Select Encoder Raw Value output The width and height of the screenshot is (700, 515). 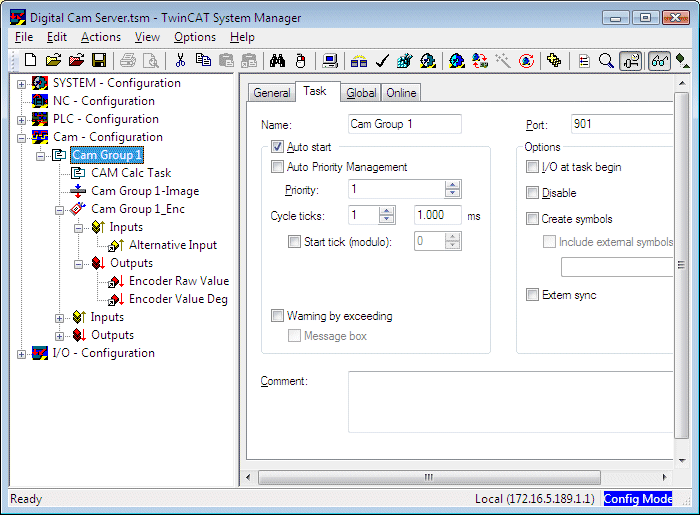[x=179, y=281]
